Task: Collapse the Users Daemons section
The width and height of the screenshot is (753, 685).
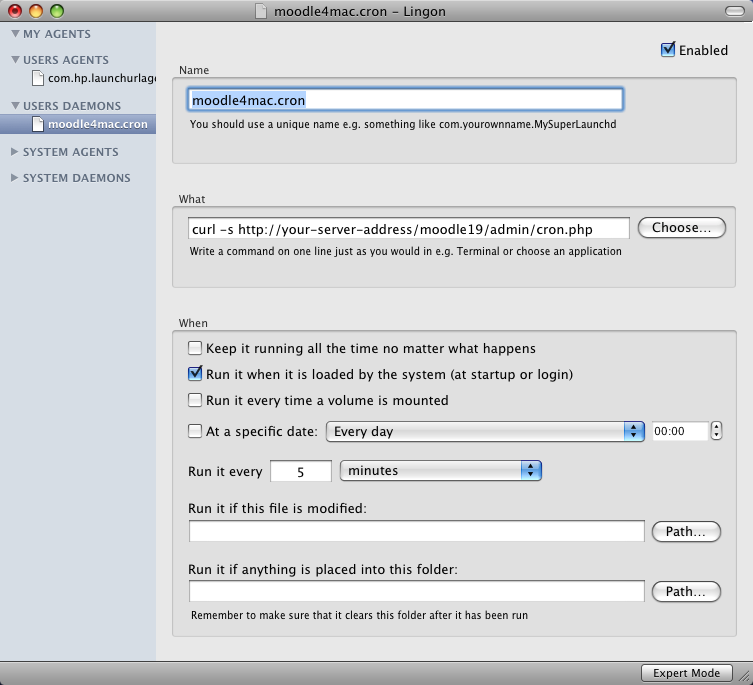Action: click(x=14, y=106)
